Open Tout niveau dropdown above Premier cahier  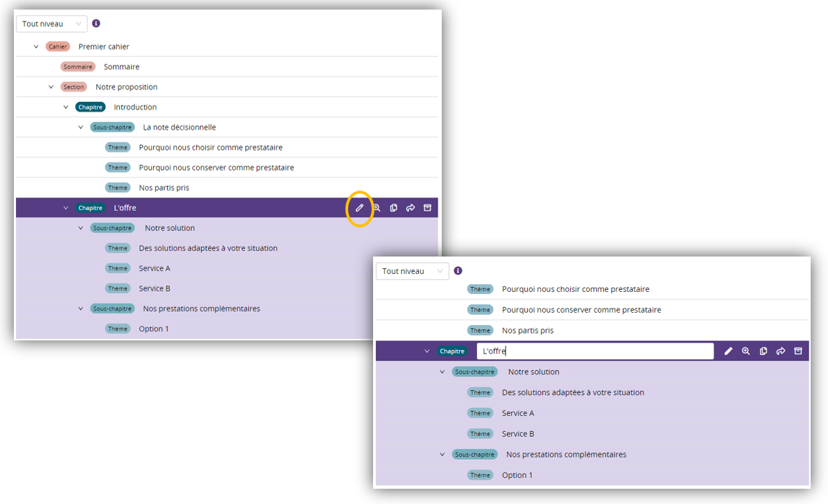(52, 24)
